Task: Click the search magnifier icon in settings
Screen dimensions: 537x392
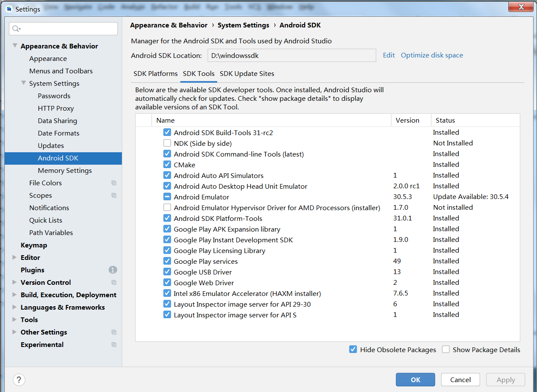Action: [x=16, y=29]
